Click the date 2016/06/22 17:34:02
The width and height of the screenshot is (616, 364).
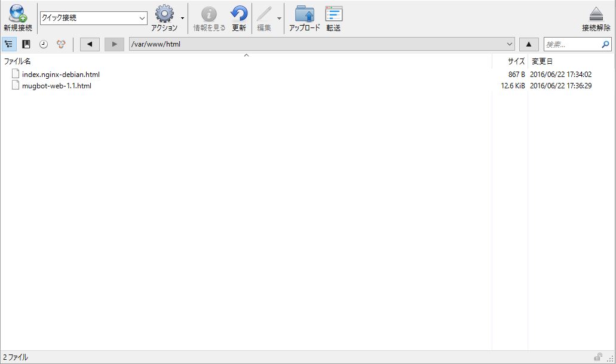click(560, 75)
